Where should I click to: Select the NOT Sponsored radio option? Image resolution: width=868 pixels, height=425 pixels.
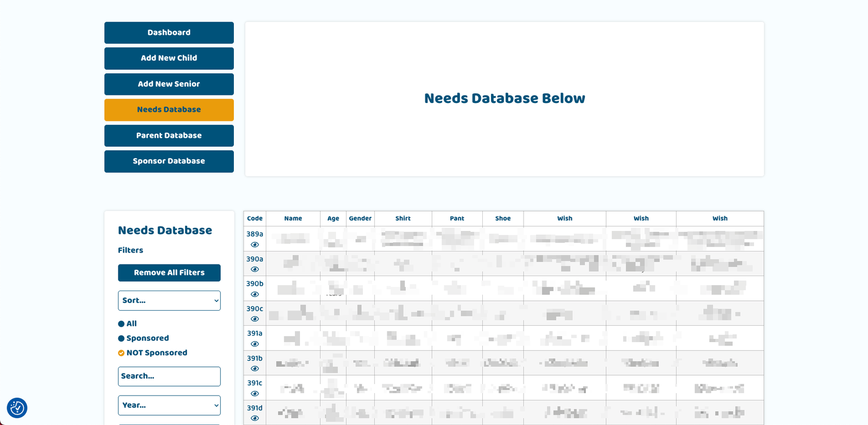pyautogui.click(x=122, y=353)
